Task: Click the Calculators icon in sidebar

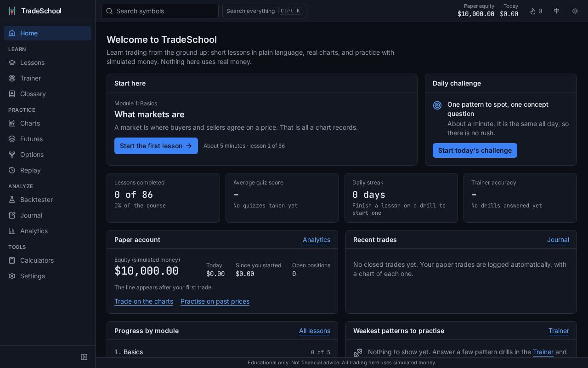Action: pyautogui.click(x=12, y=260)
